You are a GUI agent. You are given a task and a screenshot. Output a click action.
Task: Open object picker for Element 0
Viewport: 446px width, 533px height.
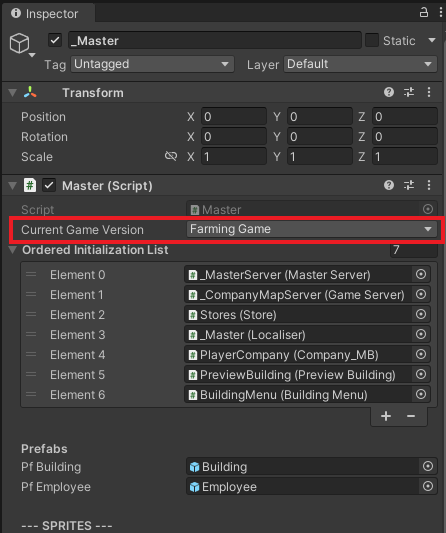tap(421, 274)
